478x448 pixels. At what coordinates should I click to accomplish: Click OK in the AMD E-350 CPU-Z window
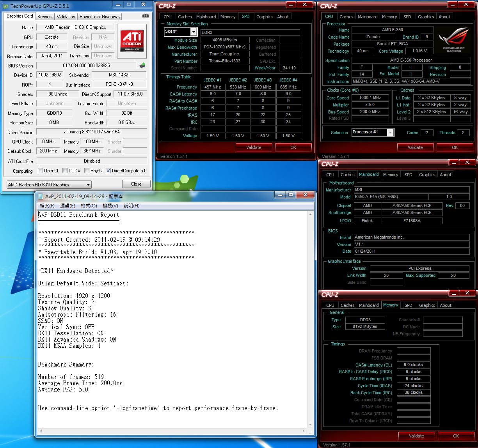[455, 147]
